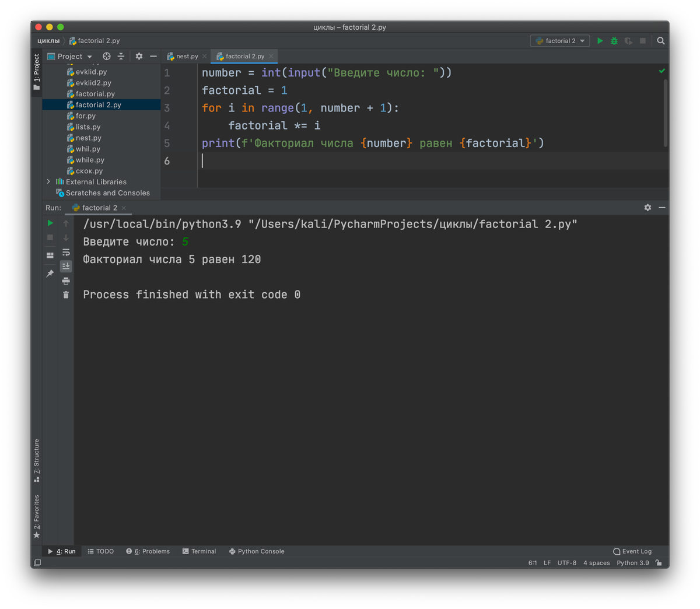Close the nest.py editor tab
Image resolution: width=700 pixels, height=609 pixels.
tap(204, 57)
